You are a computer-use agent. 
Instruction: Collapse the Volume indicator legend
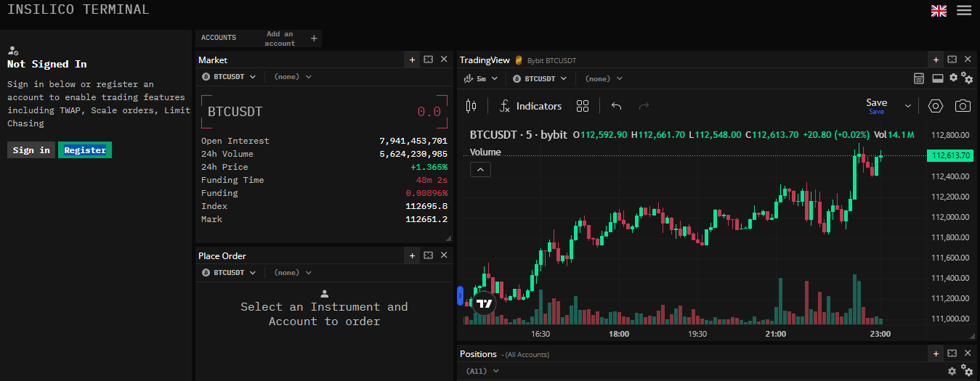point(481,170)
